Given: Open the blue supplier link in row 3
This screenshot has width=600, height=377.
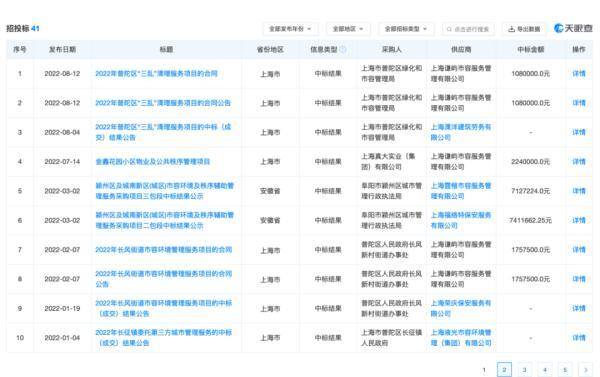Looking at the screenshot, I should click(x=461, y=132).
